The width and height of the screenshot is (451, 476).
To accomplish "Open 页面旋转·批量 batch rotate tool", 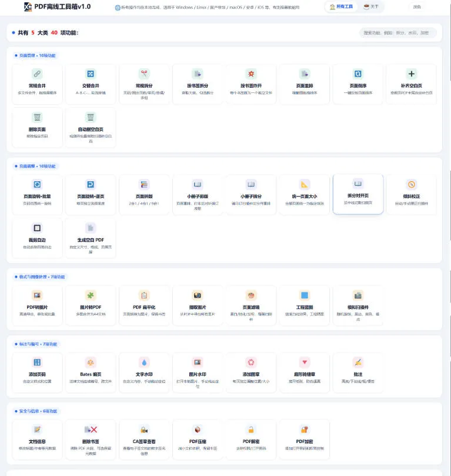I will (x=37, y=195).
